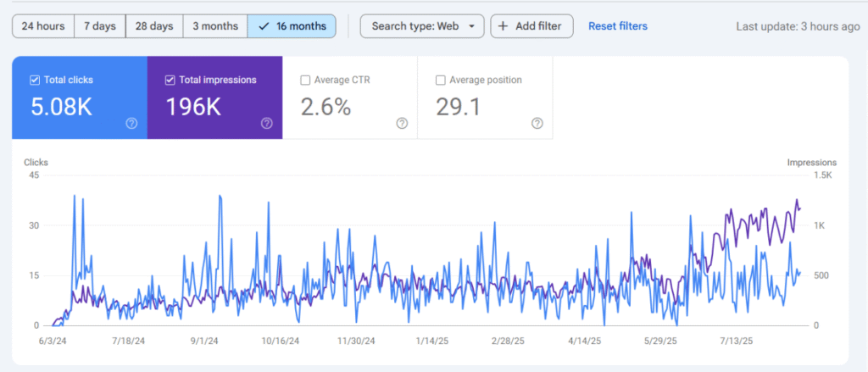Screen dimensions: 868x372
Task: Uncheck the Total impressions checkbox
Action: coord(170,81)
